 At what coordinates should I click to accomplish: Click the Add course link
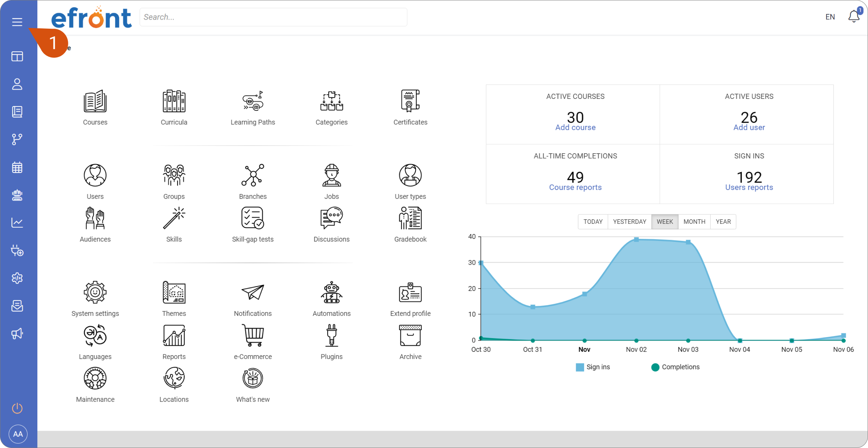click(x=575, y=127)
